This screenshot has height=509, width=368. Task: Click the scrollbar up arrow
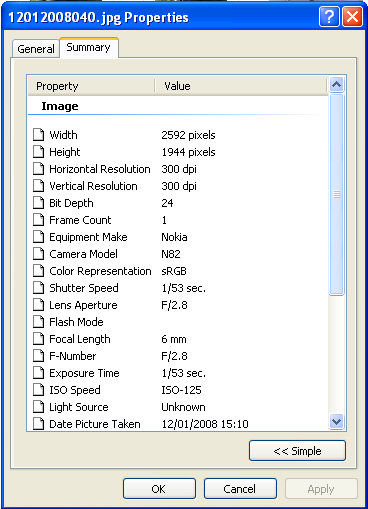click(x=336, y=85)
